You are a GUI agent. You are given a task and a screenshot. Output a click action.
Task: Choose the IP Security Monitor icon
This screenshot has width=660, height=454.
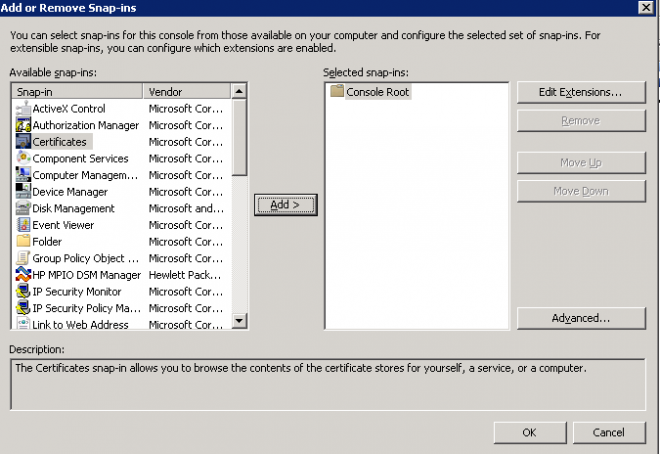(x=23, y=292)
